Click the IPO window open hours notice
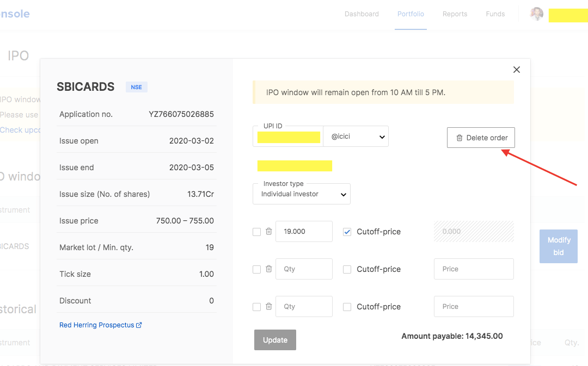 (x=383, y=92)
